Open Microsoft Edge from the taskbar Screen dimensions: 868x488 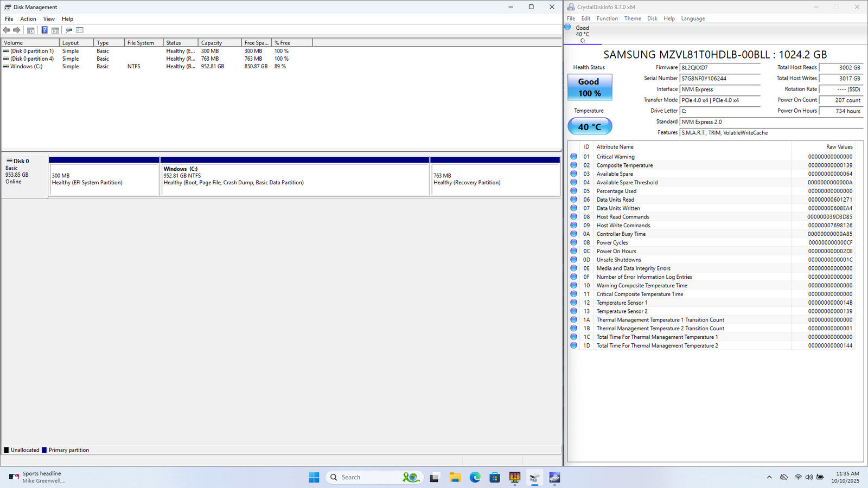pos(475,477)
